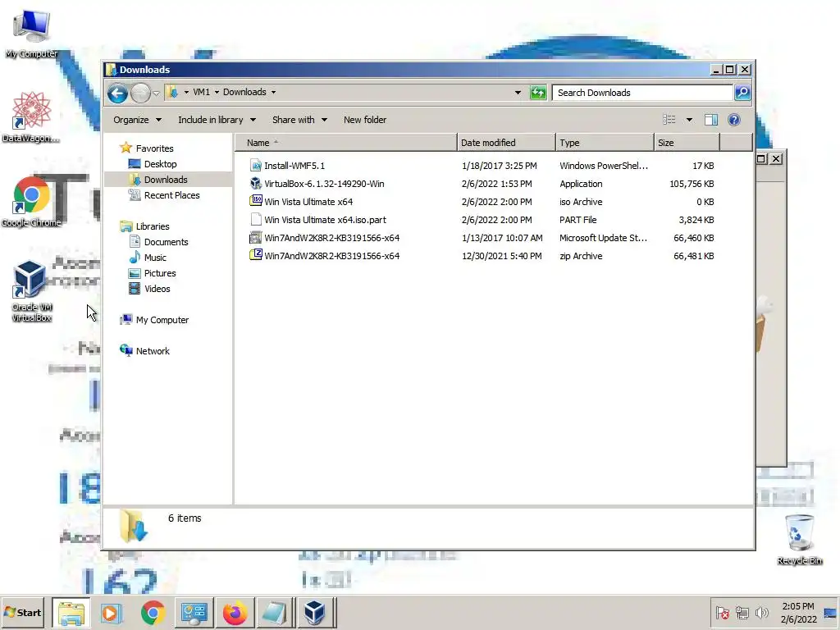Open Server Manager from the taskbar

[194, 613]
